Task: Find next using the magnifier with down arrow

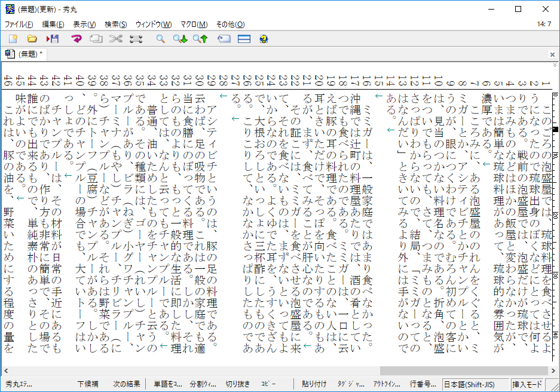Action: point(180,39)
